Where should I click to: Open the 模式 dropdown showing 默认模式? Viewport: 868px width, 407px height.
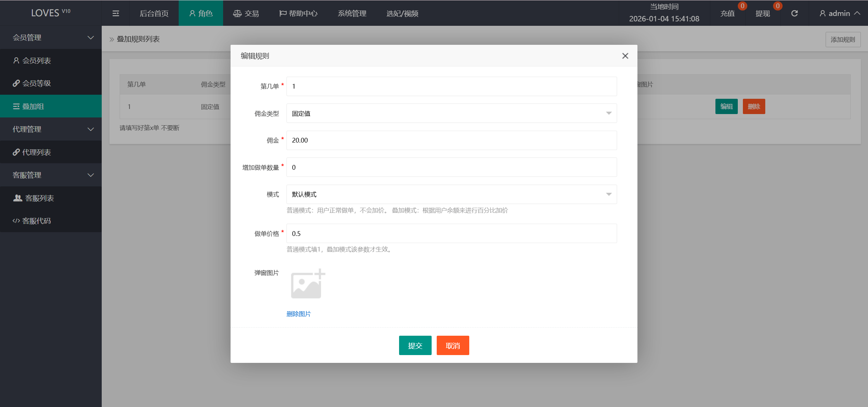coord(609,194)
